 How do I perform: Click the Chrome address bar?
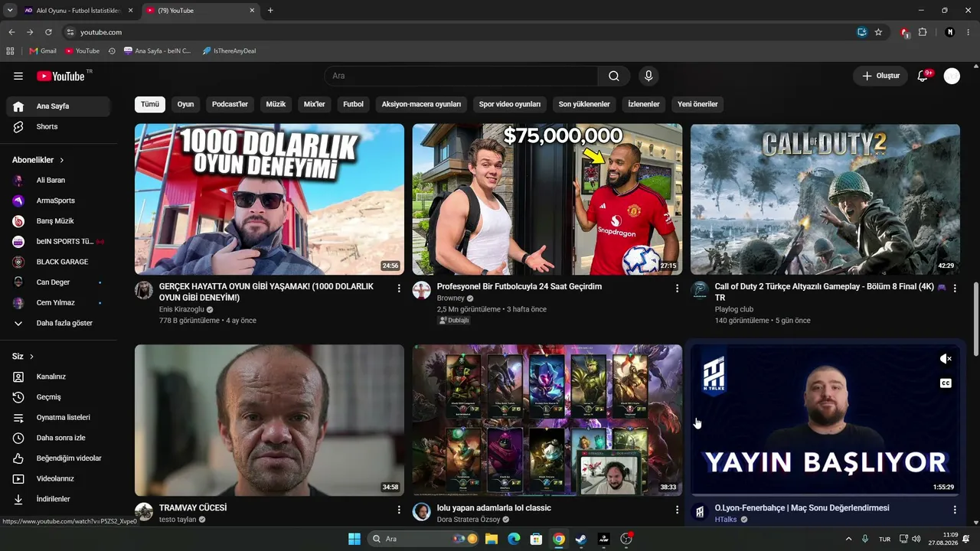(459, 32)
